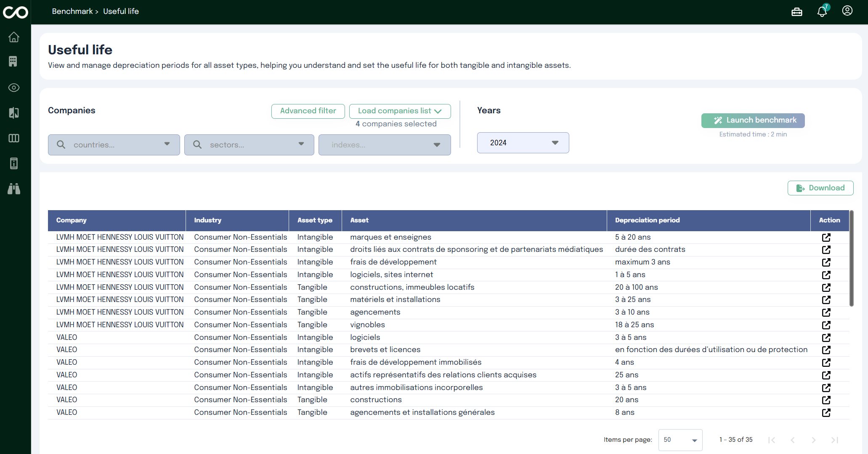Viewport: 868px width, 454px height.
Task: Click the building icon in sidebar
Action: [13, 61]
